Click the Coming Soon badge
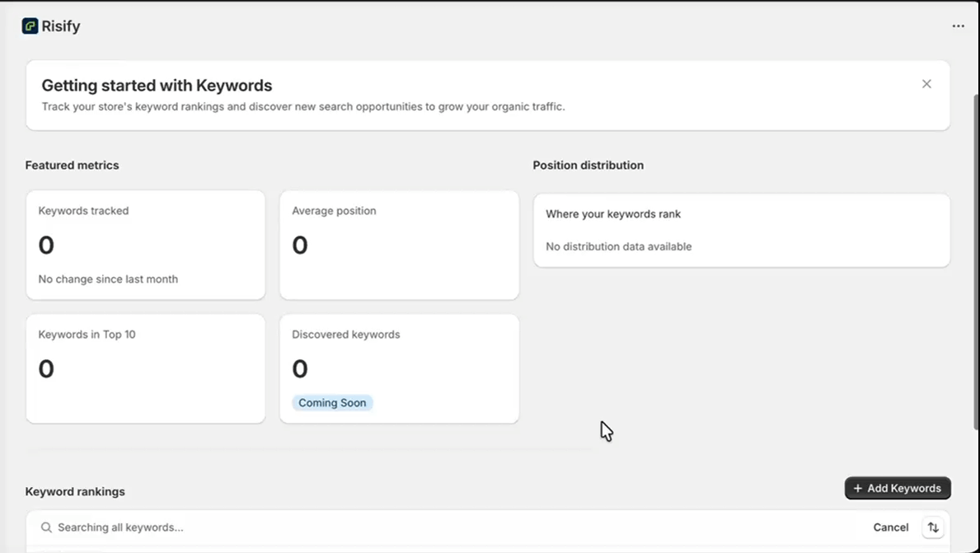Screen dimensions: 980x553 (x=332, y=403)
